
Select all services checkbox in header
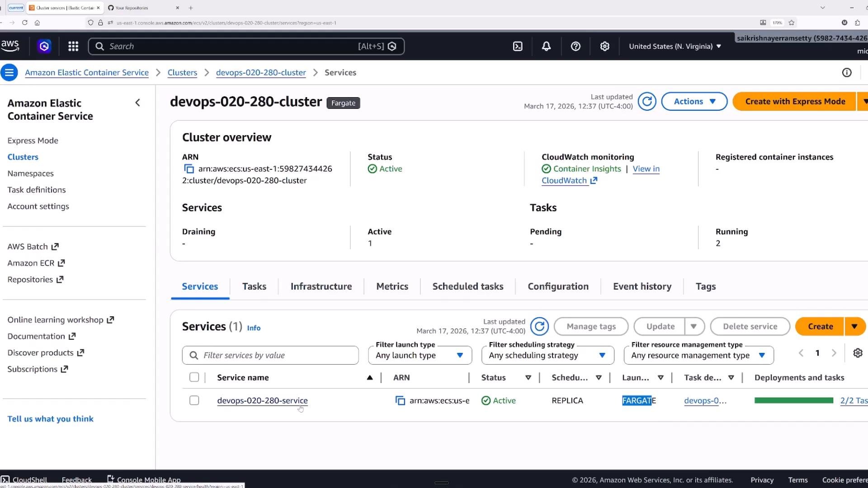194,377
